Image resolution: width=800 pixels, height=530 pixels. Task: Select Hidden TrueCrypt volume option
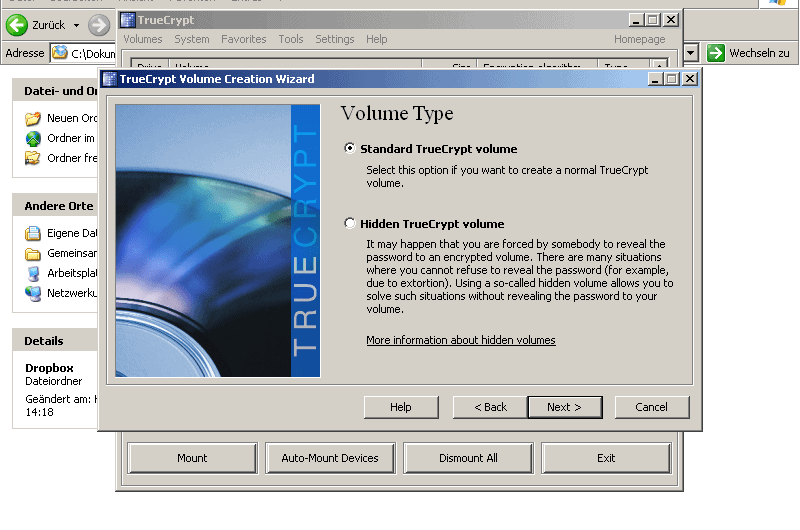[350, 224]
